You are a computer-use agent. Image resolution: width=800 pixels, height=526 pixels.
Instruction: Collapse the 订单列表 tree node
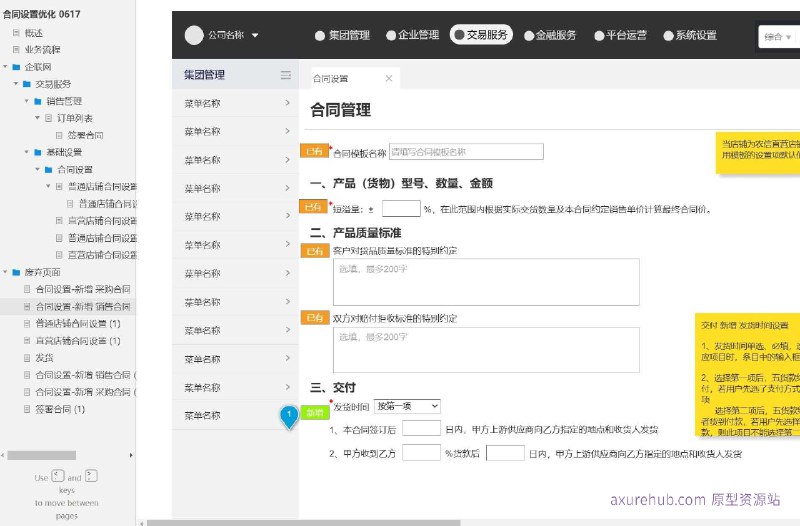pos(37,118)
